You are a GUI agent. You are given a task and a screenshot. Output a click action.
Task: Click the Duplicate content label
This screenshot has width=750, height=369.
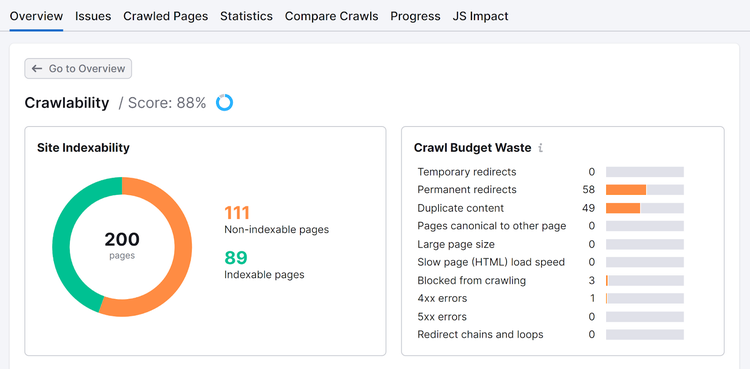coord(461,208)
